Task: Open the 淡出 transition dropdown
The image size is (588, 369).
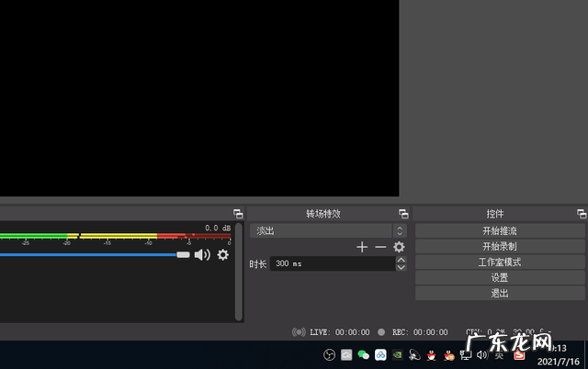Action: point(327,231)
